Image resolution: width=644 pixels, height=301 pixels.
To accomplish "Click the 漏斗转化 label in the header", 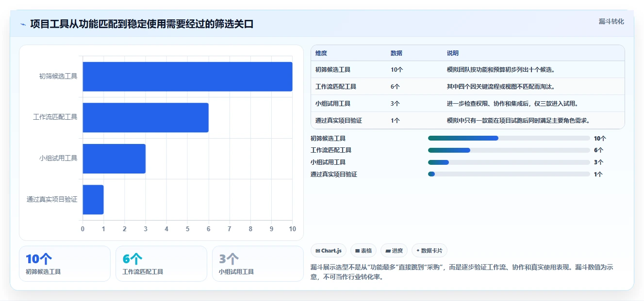I will click(x=611, y=22).
